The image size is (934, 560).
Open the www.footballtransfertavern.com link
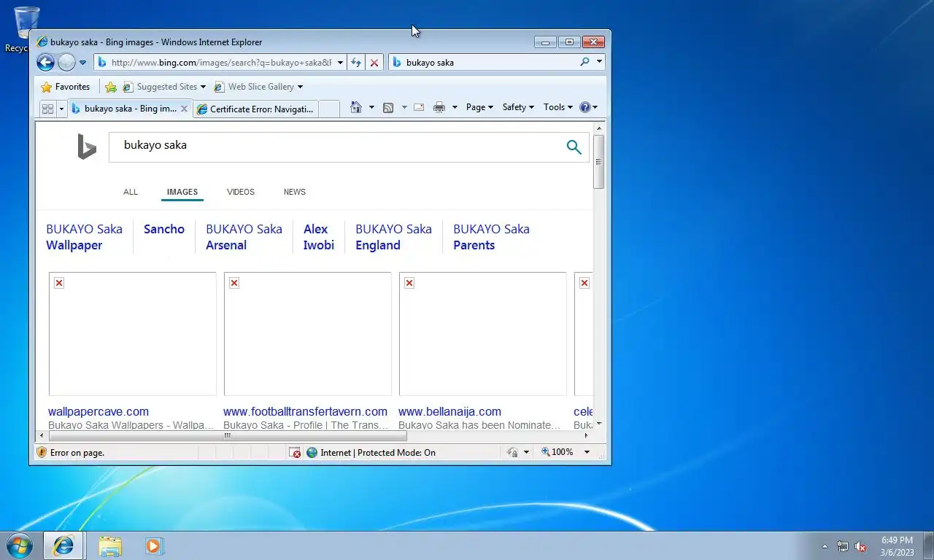click(x=305, y=412)
